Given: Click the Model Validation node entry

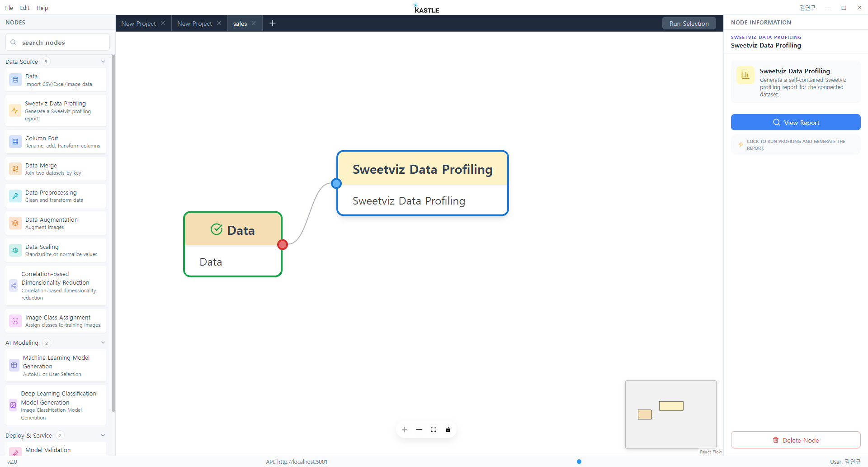Looking at the screenshot, I should [x=56, y=450].
